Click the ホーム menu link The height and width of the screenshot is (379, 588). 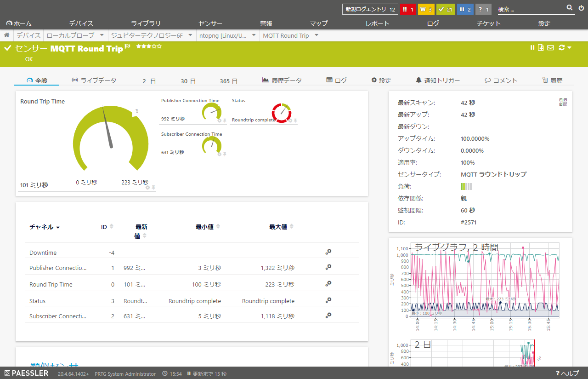point(19,23)
